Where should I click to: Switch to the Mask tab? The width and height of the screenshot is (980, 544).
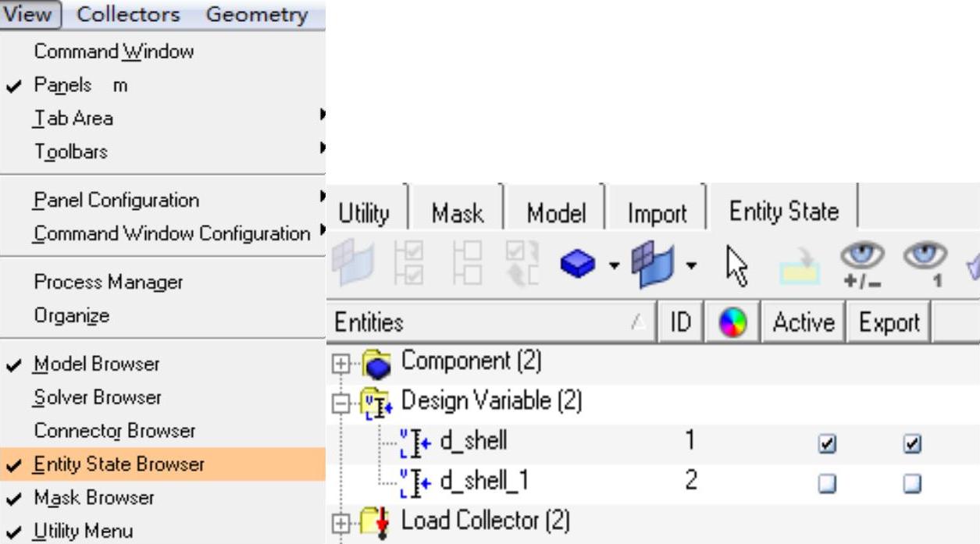coord(457,213)
